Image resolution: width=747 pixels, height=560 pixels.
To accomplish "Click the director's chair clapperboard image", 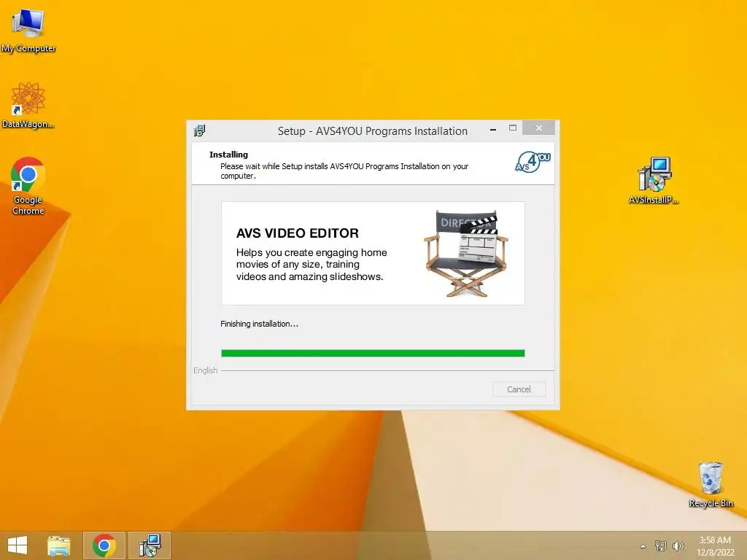I will click(x=466, y=253).
